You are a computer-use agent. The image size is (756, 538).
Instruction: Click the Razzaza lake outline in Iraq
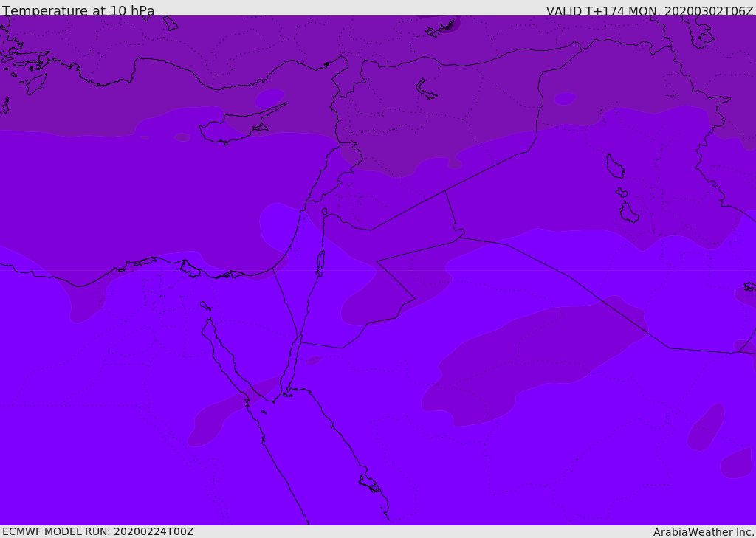tap(628, 213)
